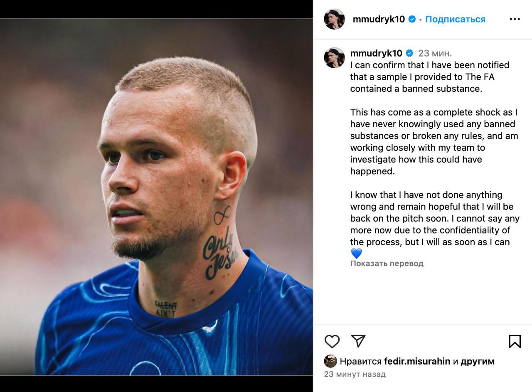This screenshot has width=532, height=392.
Task: Open the three-dot more options menu
Action: pyautogui.click(x=515, y=19)
